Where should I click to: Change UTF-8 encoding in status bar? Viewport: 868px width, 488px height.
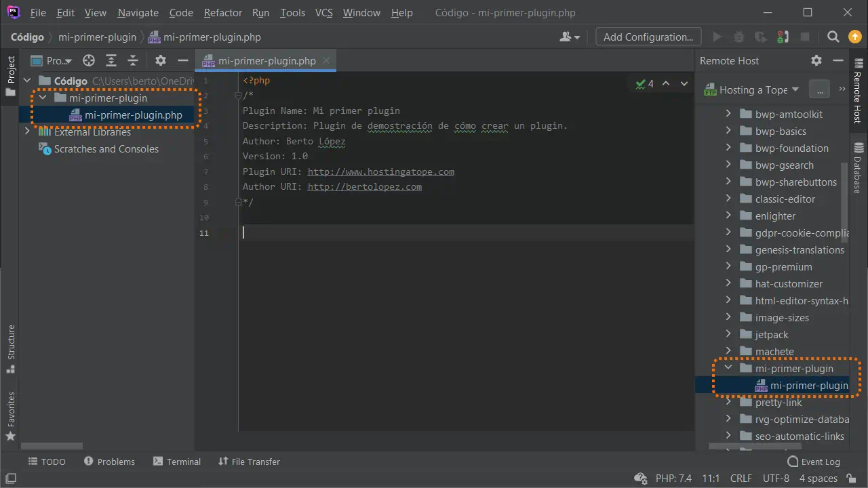(776, 478)
